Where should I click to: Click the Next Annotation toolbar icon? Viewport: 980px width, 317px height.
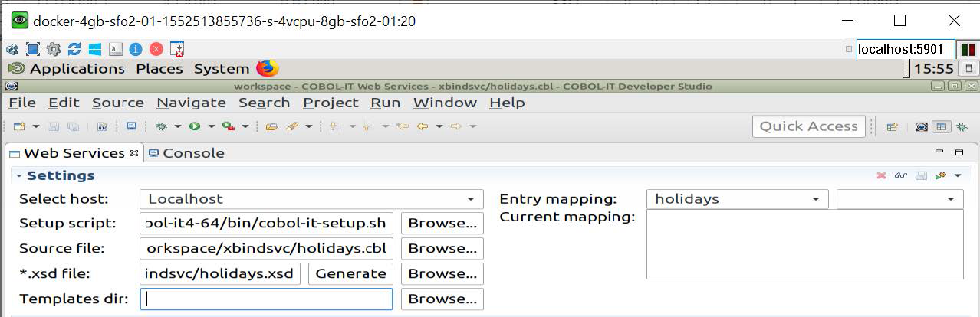click(x=334, y=126)
